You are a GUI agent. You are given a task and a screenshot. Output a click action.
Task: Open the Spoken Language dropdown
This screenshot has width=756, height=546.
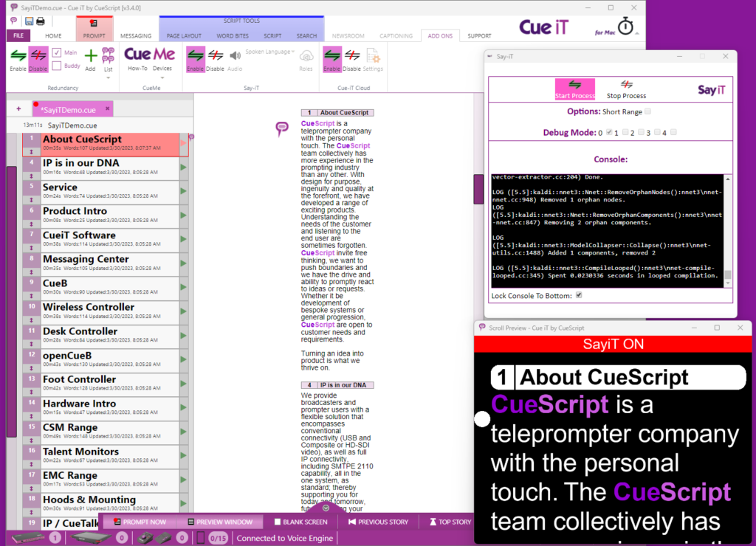274,51
